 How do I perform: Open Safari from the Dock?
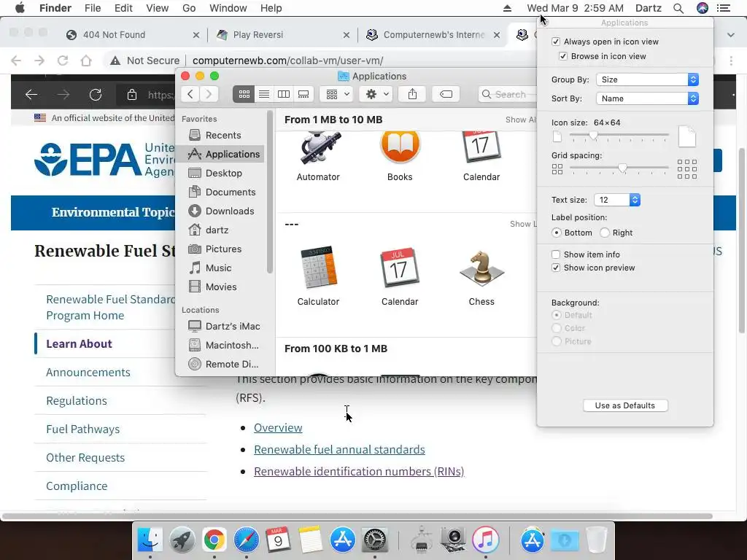click(246, 540)
